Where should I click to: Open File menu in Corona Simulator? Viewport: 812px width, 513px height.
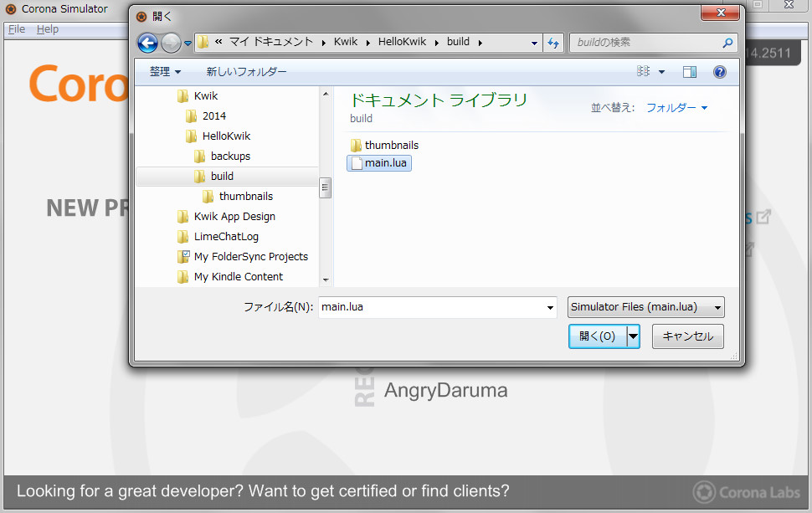pos(17,29)
